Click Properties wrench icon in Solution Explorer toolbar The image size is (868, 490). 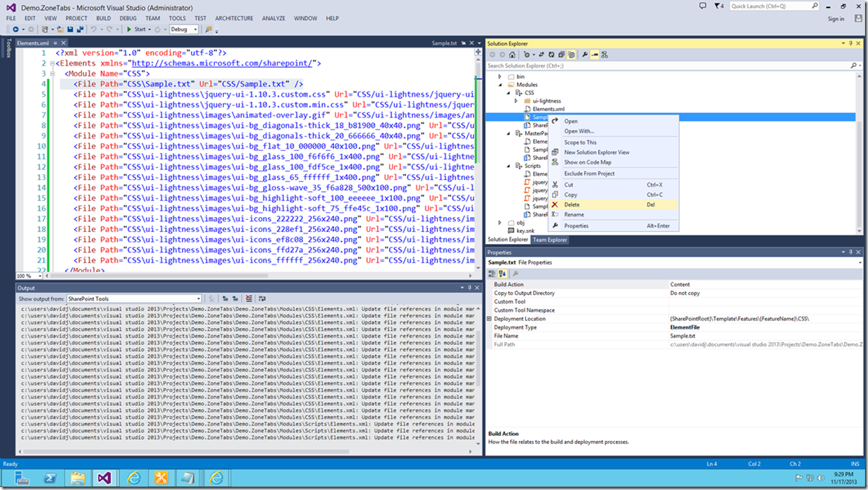pos(585,55)
